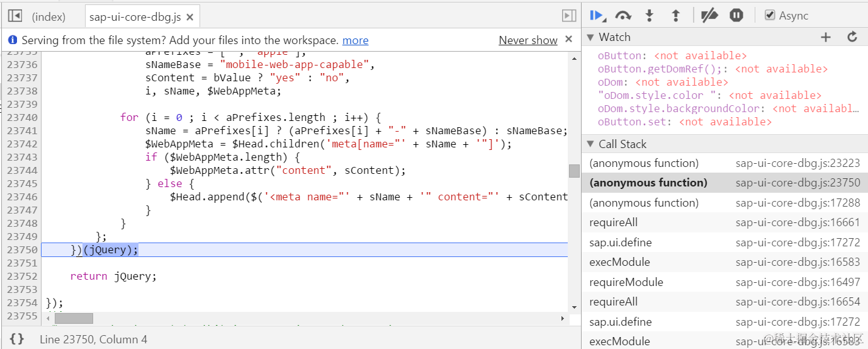Image resolution: width=868 pixels, height=349 pixels.
Task: Click horizontal scrollbar right arrow
Action: tap(563, 319)
